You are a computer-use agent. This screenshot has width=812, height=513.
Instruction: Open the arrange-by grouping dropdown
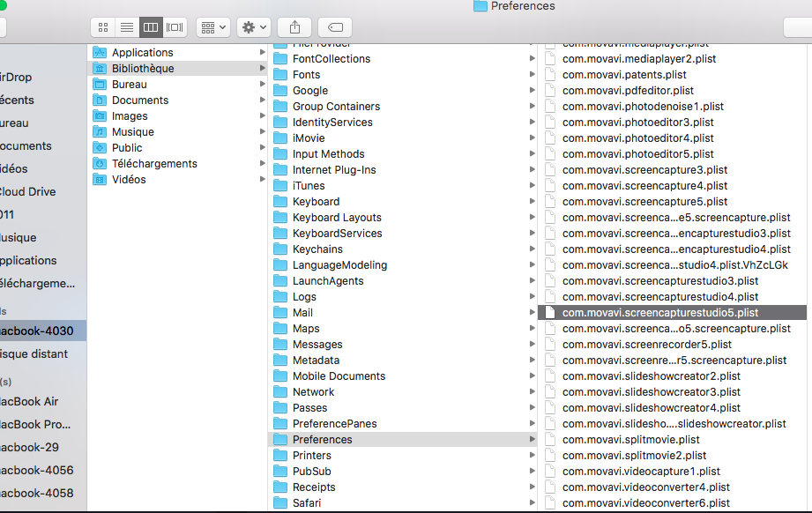[x=213, y=27]
